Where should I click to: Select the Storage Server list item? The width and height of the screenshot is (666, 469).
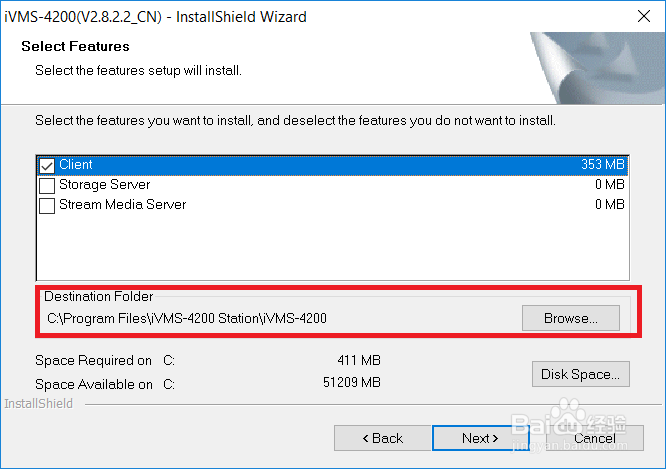click(x=332, y=185)
